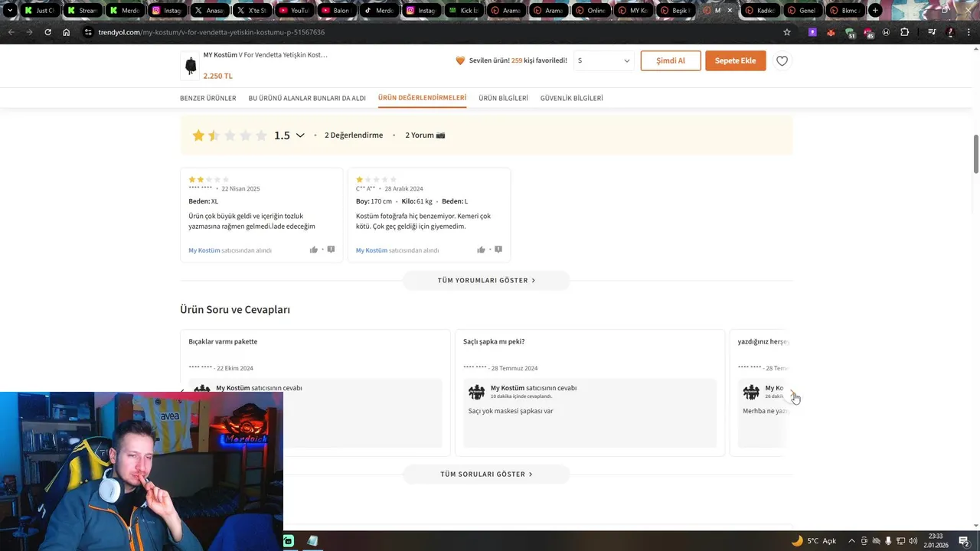Click the purple extension icon

[x=812, y=32]
